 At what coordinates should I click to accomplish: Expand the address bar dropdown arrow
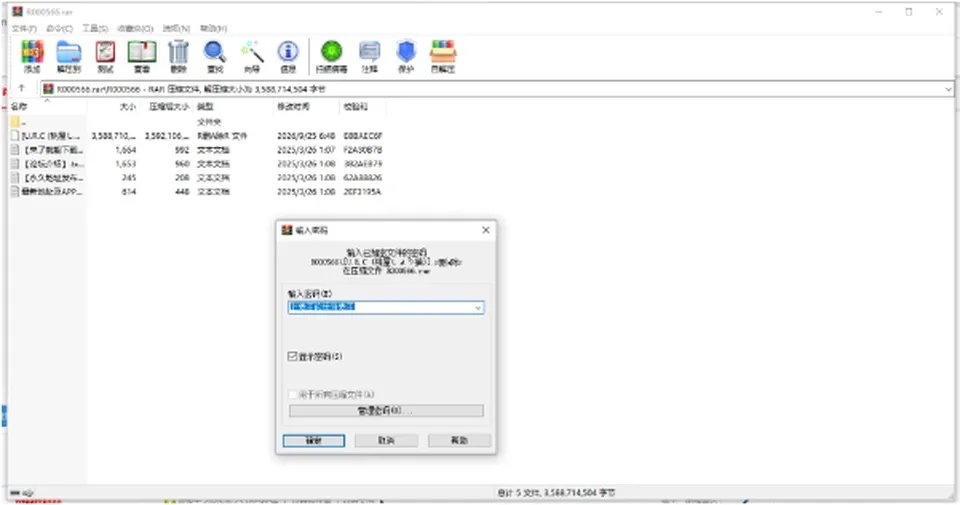click(948, 89)
